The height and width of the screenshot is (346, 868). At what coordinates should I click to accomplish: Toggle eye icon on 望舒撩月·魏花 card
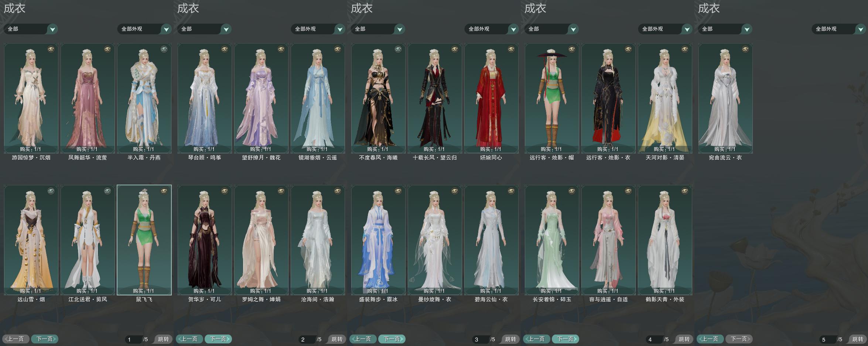(281, 49)
